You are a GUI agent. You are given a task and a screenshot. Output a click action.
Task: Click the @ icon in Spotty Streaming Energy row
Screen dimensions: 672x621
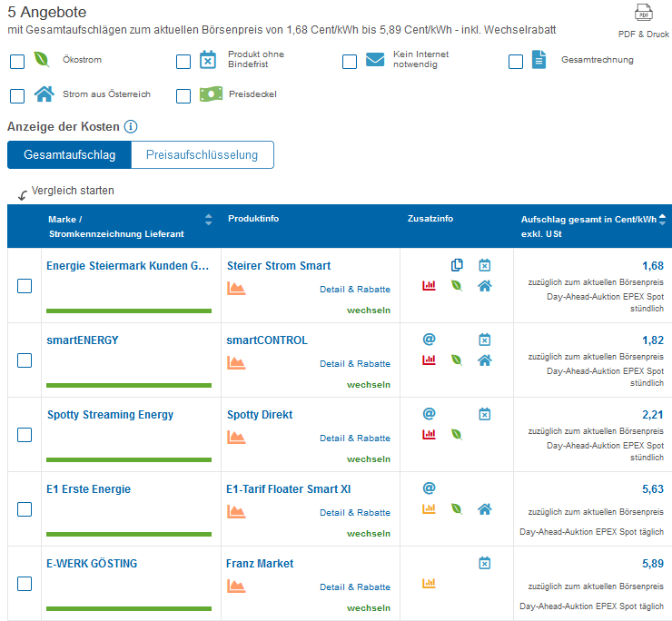[429, 414]
